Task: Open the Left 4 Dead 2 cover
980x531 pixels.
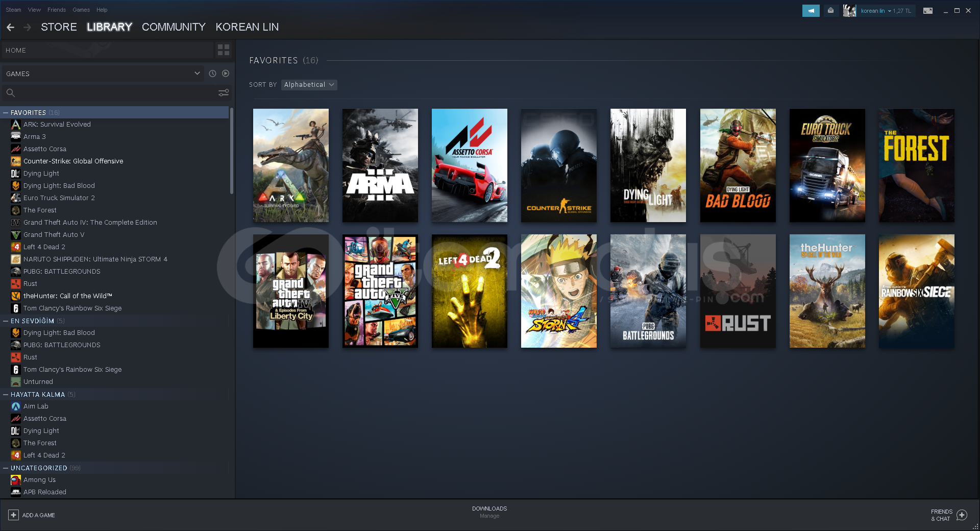Action: [470, 291]
